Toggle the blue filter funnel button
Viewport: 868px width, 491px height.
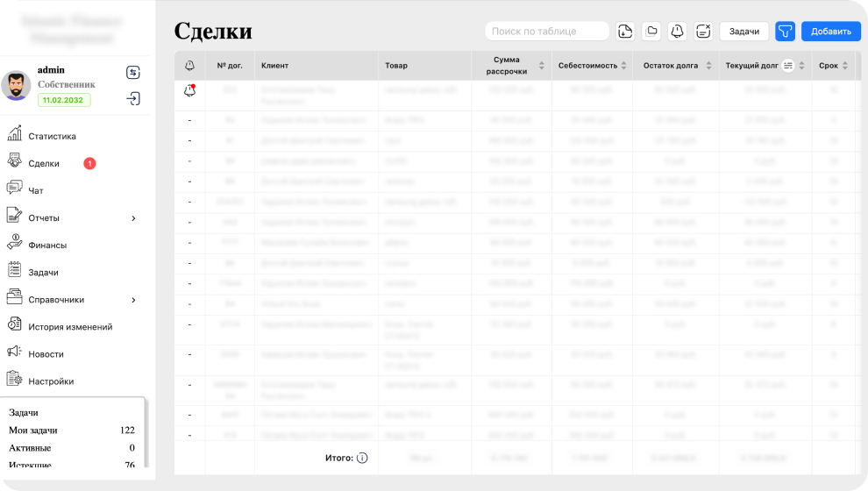pyautogui.click(x=786, y=32)
